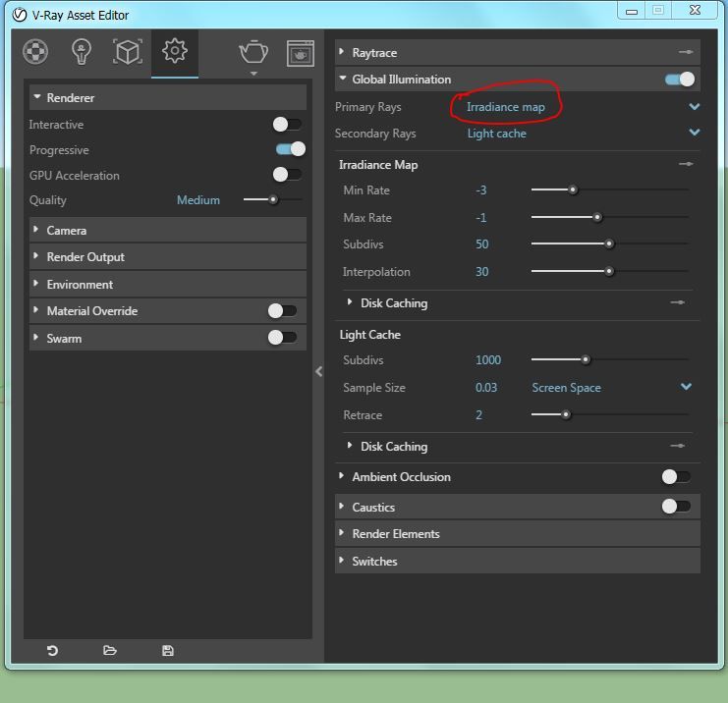
Task: Close the V-Ray Asset Editor window
Action: pyautogui.click(x=695, y=10)
